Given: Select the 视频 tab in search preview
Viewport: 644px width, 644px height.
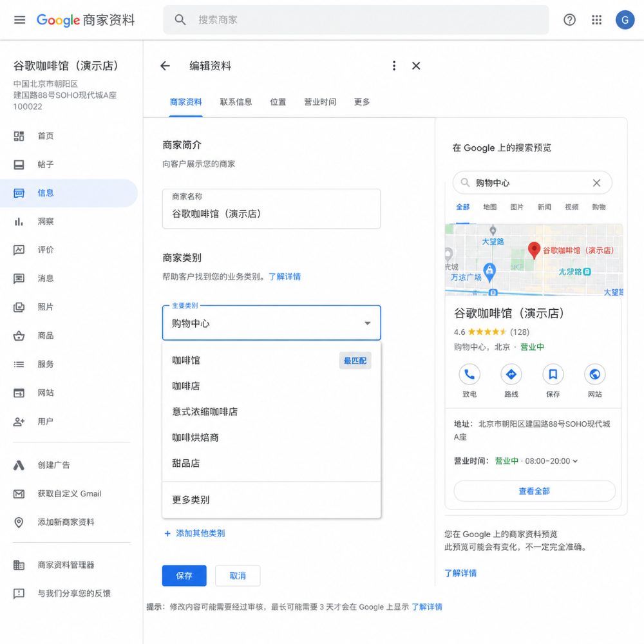Looking at the screenshot, I should (x=571, y=207).
